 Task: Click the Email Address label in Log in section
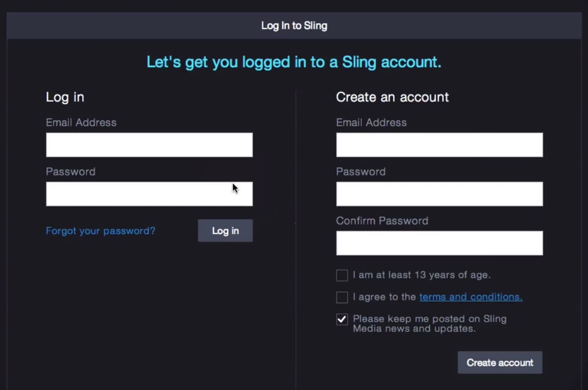[80, 122]
